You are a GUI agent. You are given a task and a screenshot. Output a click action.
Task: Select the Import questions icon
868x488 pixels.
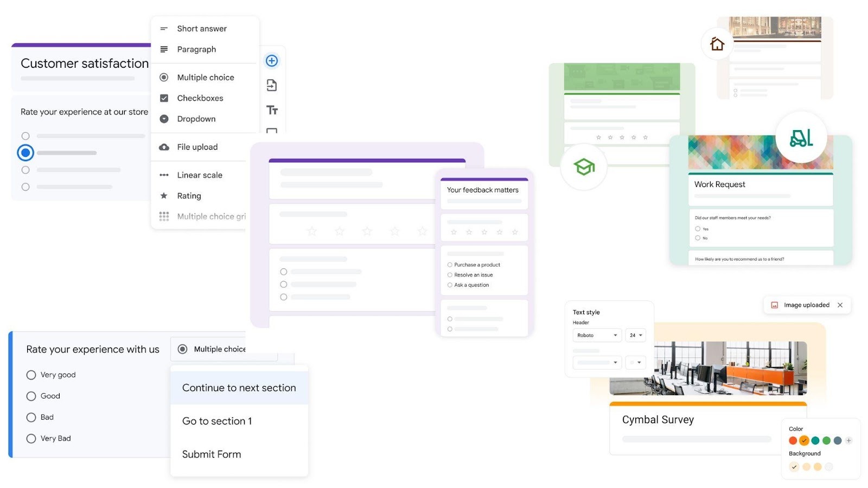click(271, 85)
